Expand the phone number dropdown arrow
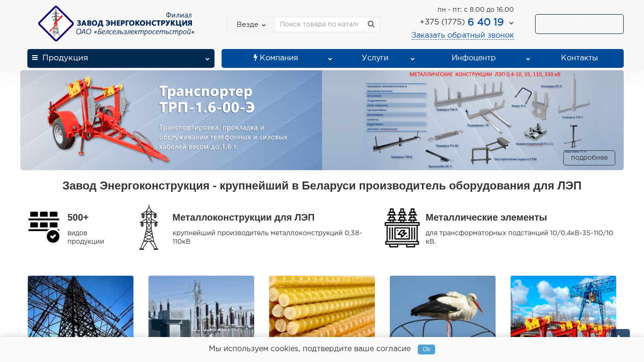Screen dimensions: 644x362 pyautogui.click(x=512, y=23)
